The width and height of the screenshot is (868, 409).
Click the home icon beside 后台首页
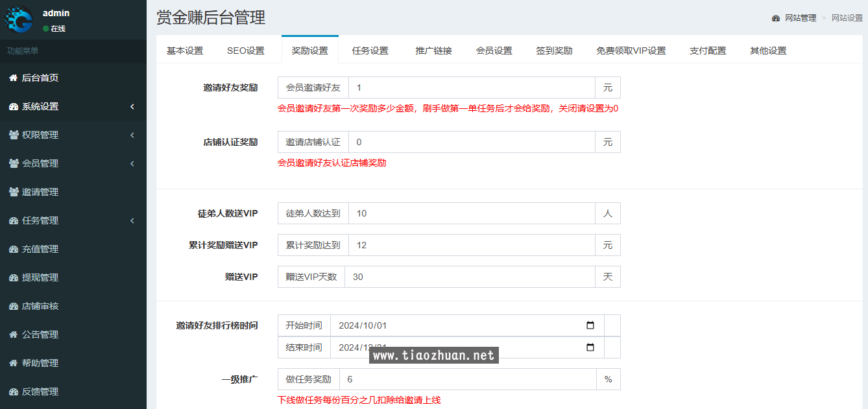tap(13, 78)
